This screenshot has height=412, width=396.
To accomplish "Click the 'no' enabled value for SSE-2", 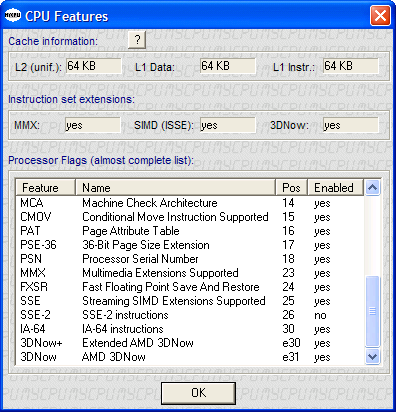I will click(320, 315).
